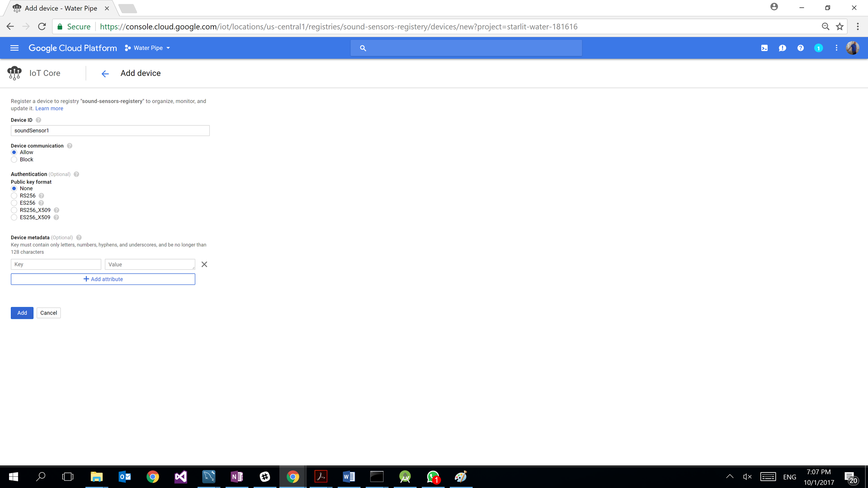
Task: Select the Add device - Water Pipe tab
Action: pyautogui.click(x=61, y=8)
